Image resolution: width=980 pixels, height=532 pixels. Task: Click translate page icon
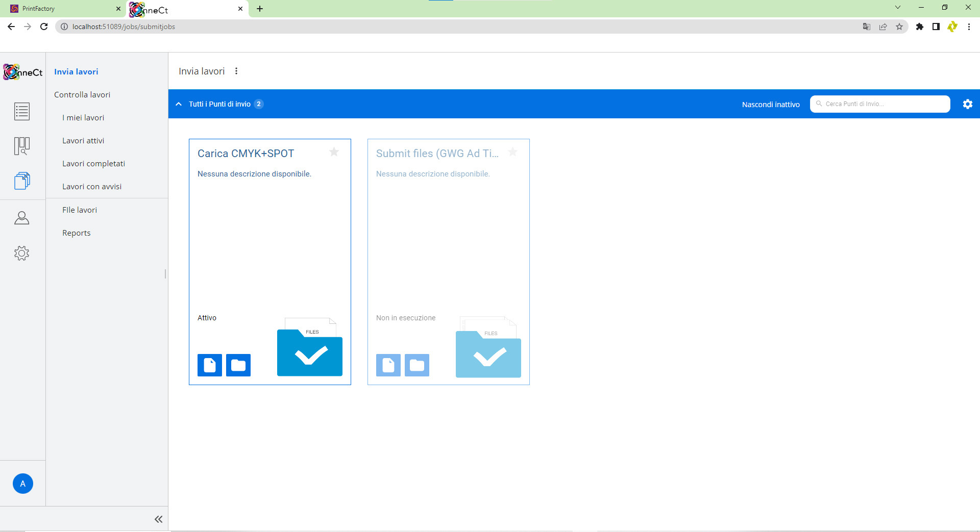tap(867, 27)
